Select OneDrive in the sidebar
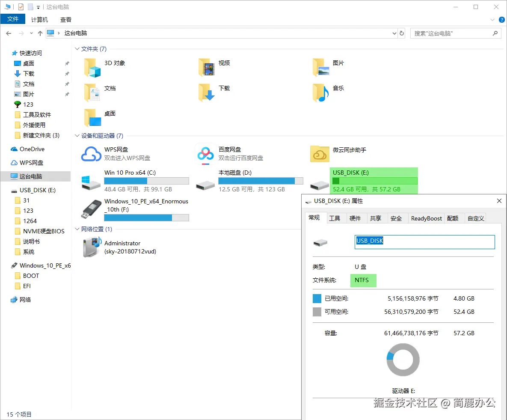The height and width of the screenshot is (420, 507). tap(27, 149)
